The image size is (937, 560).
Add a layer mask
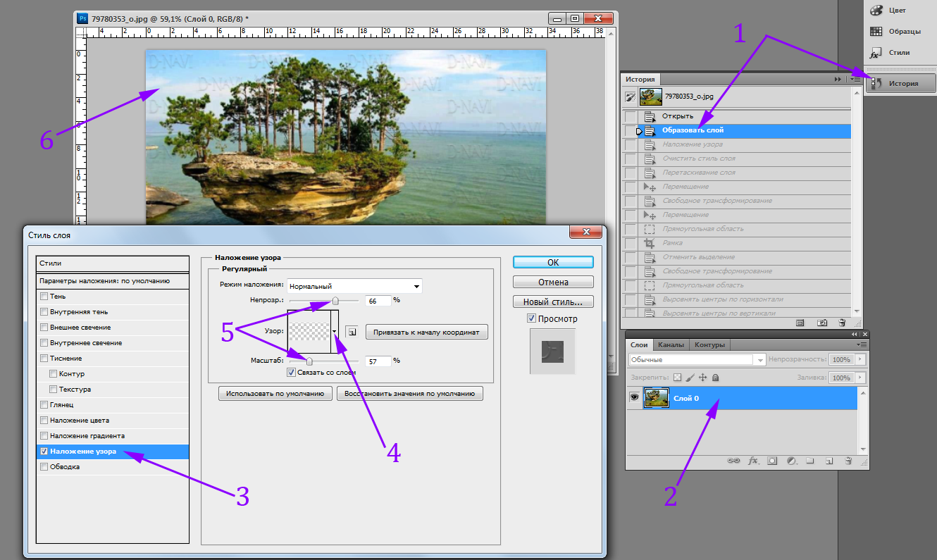[772, 461]
